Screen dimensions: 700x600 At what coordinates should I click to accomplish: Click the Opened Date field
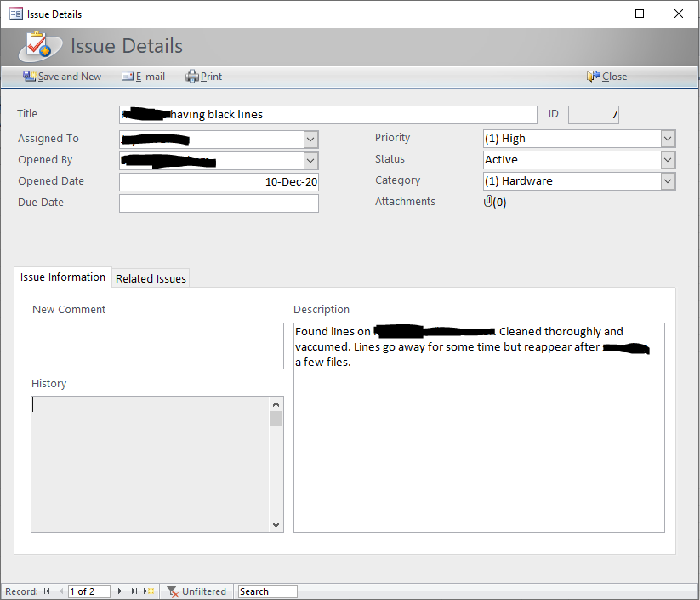(219, 182)
